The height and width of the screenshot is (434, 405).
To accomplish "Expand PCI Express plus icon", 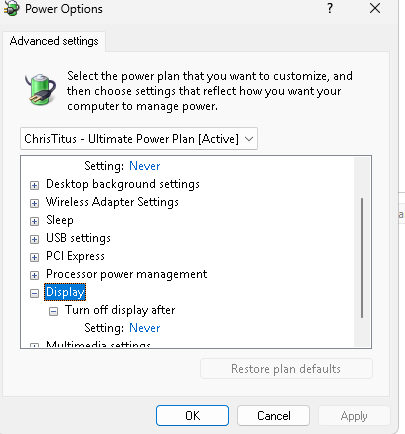I will point(34,257).
